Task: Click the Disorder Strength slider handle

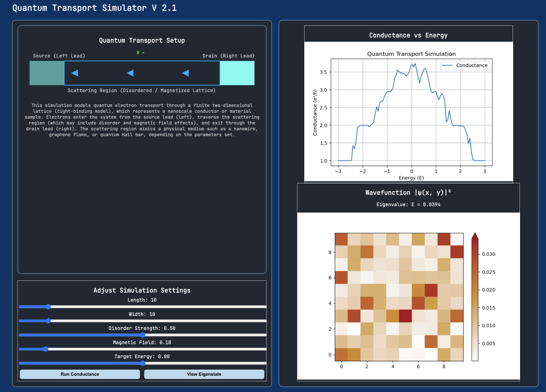Action: coord(143,335)
